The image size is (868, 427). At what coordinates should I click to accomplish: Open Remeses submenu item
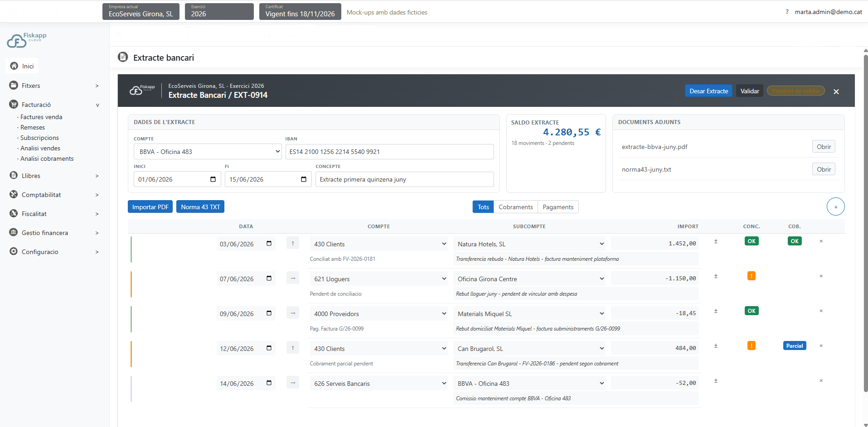[x=33, y=127]
